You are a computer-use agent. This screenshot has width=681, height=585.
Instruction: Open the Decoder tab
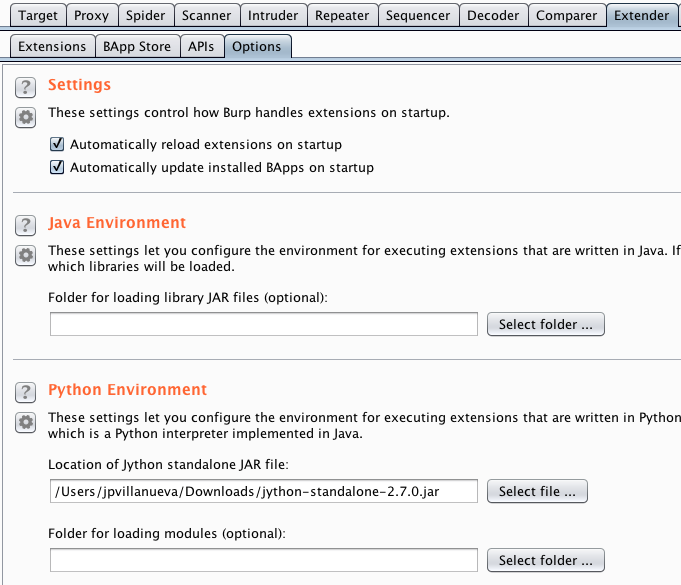click(x=493, y=15)
